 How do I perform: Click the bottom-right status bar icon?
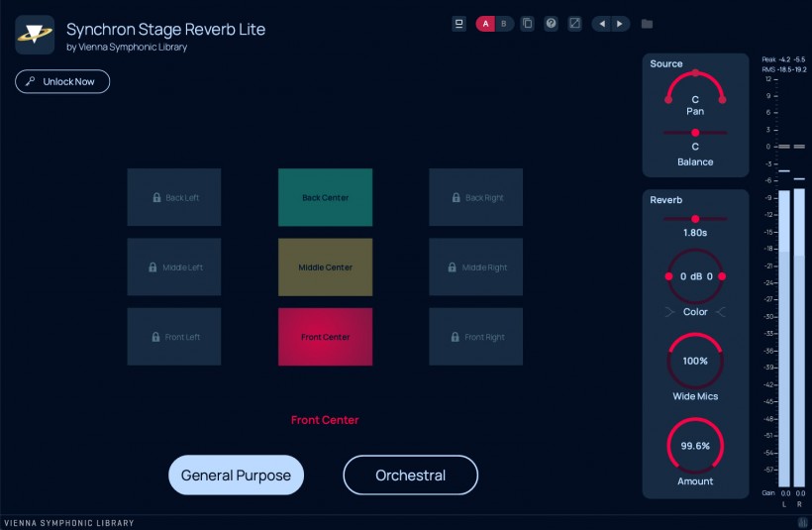pyautogui.click(x=803, y=522)
